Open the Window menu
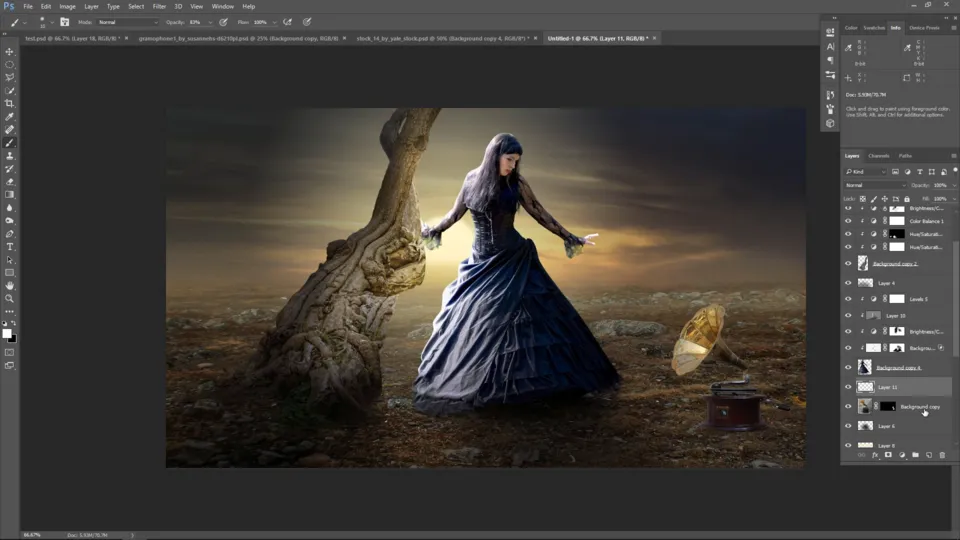The width and height of the screenshot is (960, 540). (x=222, y=6)
